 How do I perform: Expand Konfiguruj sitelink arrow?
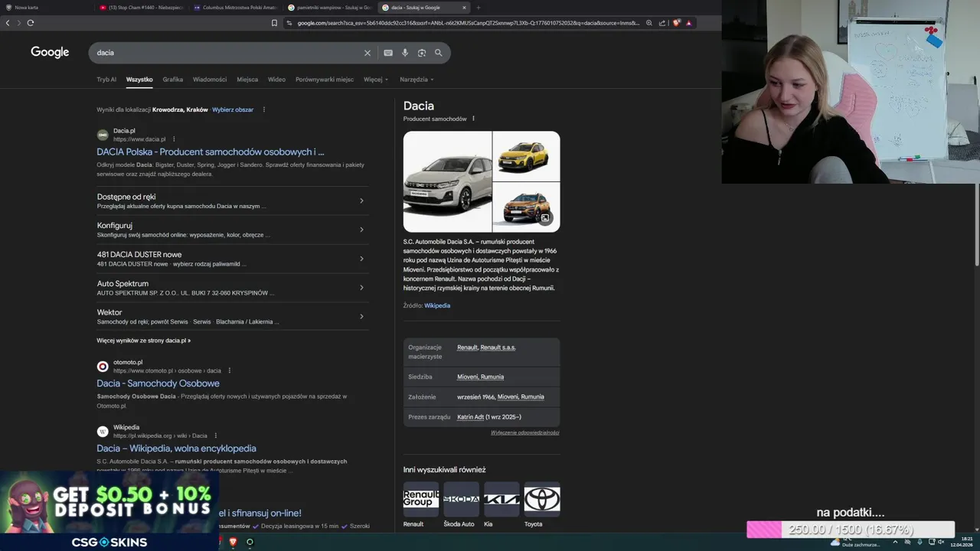click(361, 230)
